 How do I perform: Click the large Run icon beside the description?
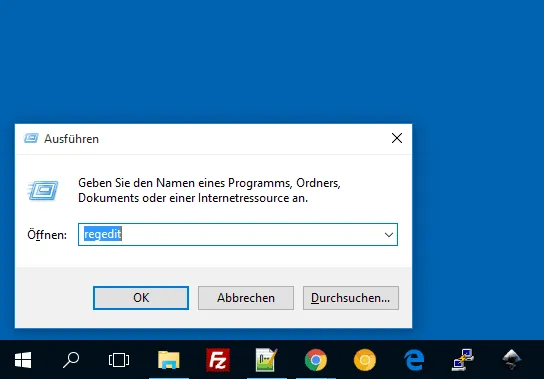click(x=43, y=190)
